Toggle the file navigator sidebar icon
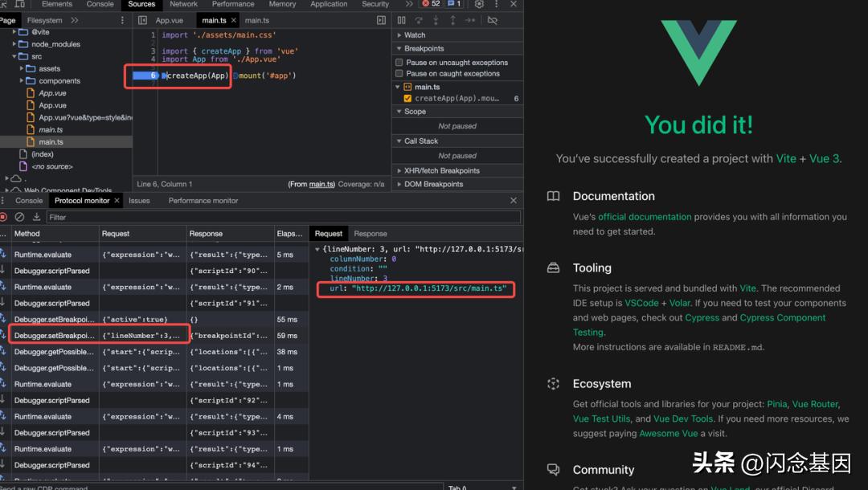The width and height of the screenshot is (868, 490). tap(142, 20)
